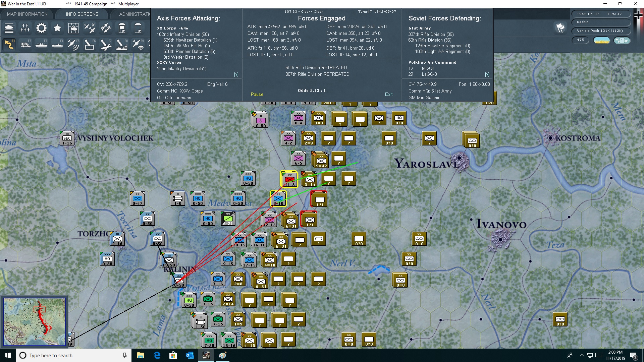Viewport: 644px width, 362px height.
Task: Click the Kostroma city marker
Action: point(550,138)
